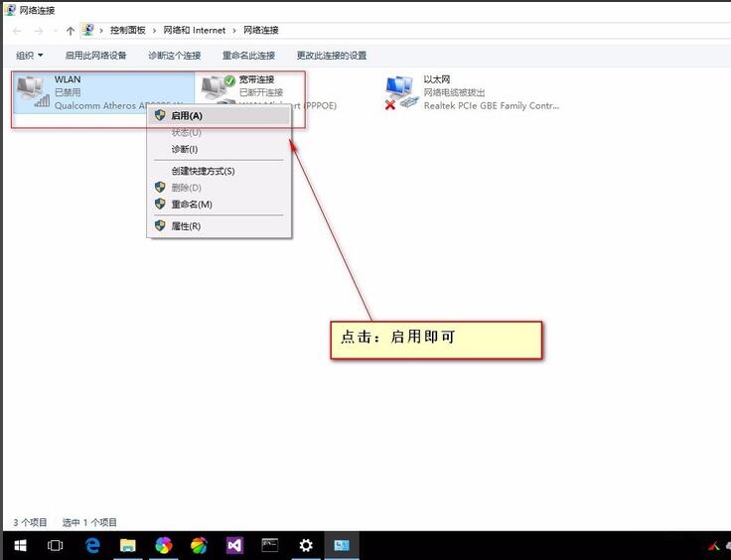Screen dimensions: 731x560
Task: Expand the arrow after 控制面板 in the address bar
Action: [155, 31]
